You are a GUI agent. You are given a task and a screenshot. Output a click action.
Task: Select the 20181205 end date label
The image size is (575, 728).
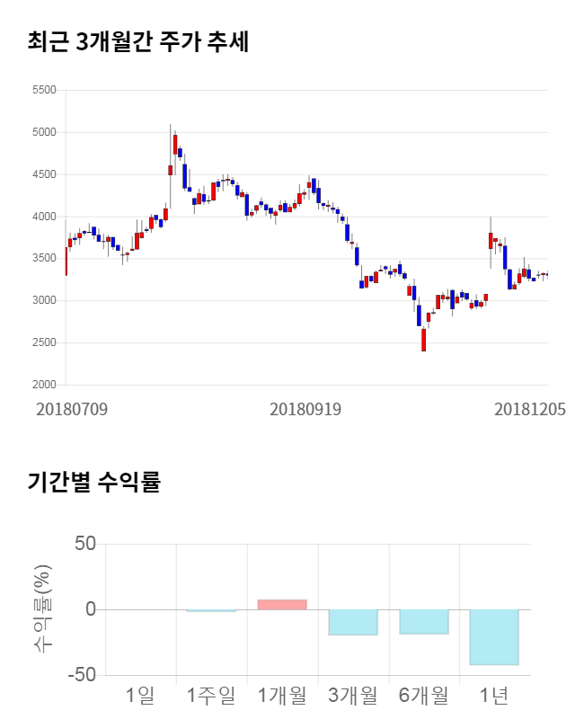click(530, 409)
